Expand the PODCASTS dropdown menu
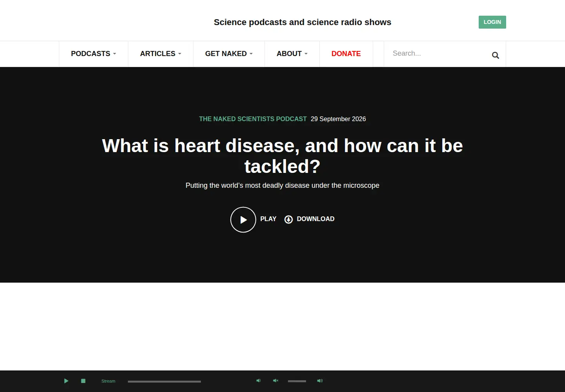 (93, 54)
